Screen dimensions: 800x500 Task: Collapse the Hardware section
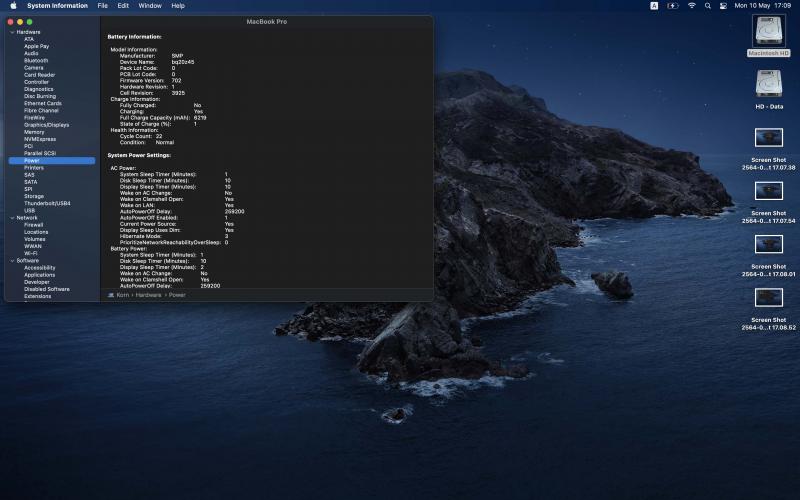[x=12, y=32]
